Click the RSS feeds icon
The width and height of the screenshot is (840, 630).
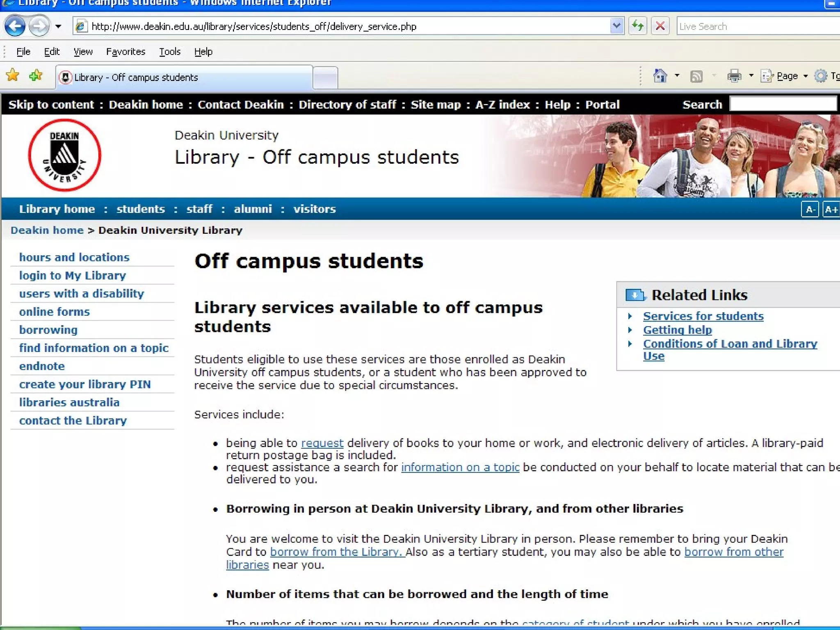(x=696, y=76)
